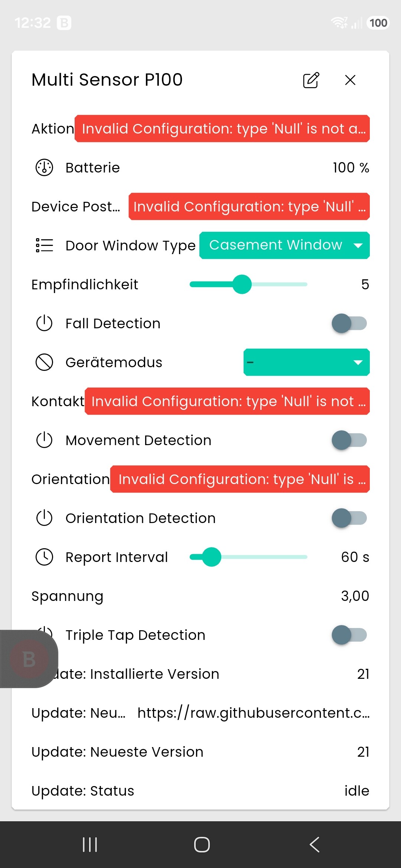Image resolution: width=401 pixels, height=868 pixels.
Task: Tap the Door Window Type list icon
Action: pos(44,246)
